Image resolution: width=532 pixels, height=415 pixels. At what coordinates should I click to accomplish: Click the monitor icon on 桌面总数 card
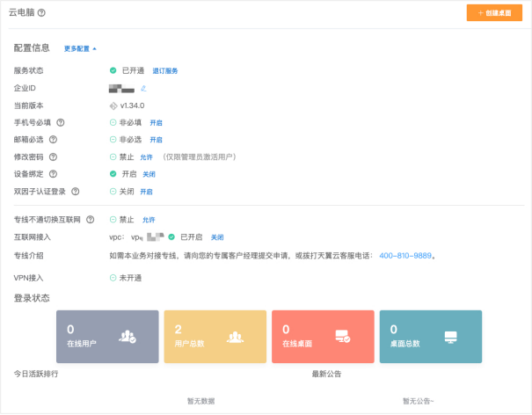tap(451, 336)
